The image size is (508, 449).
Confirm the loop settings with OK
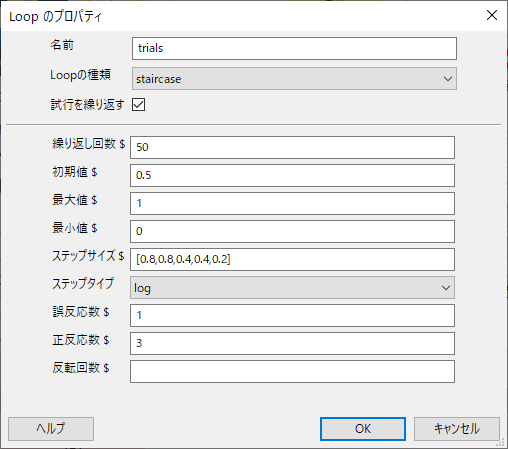363,429
